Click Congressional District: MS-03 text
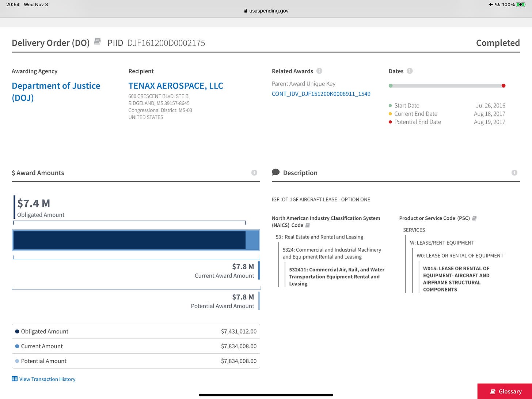Image resolution: width=532 pixels, height=399 pixels. click(x=160, y=110)
